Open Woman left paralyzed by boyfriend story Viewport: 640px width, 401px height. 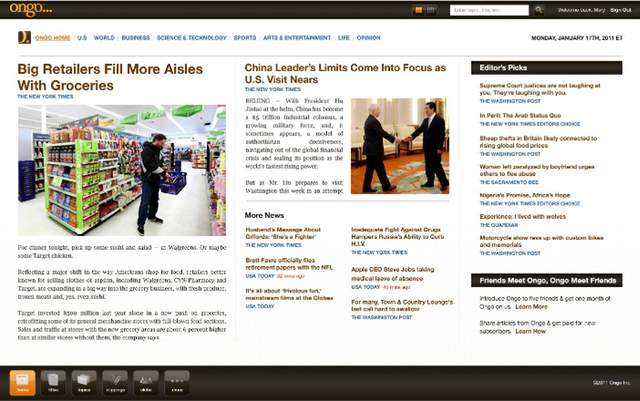(537, 170)
